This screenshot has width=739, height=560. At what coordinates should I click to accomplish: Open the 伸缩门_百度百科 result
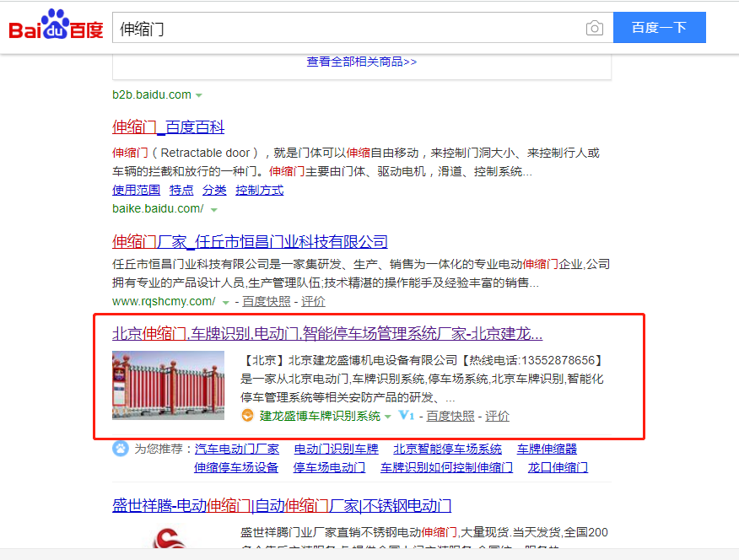click(169, 127)
